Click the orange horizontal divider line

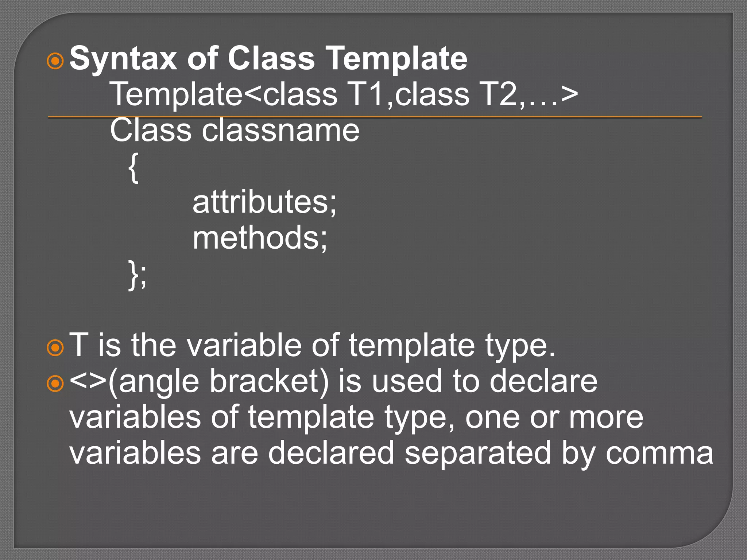(x=375, y=117)
